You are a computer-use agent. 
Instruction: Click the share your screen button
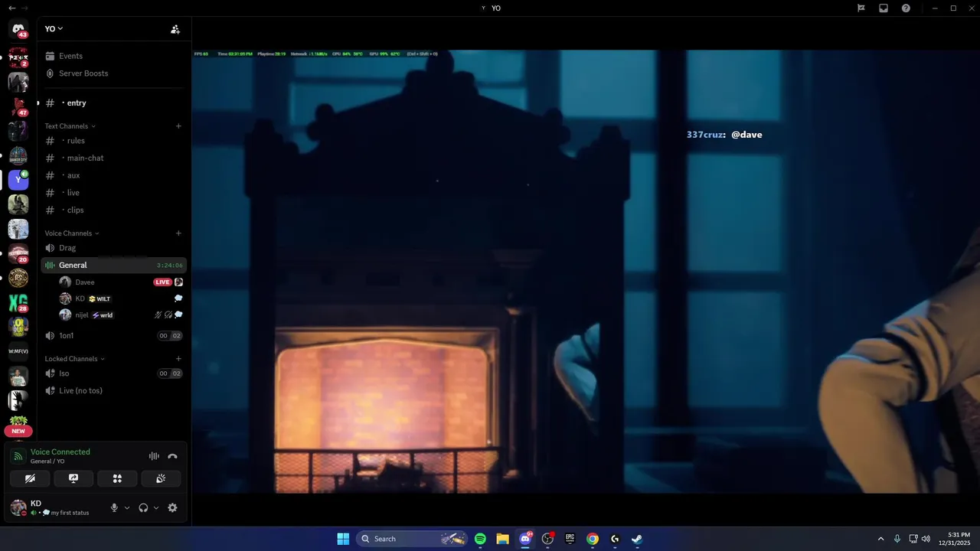[73, 478]
